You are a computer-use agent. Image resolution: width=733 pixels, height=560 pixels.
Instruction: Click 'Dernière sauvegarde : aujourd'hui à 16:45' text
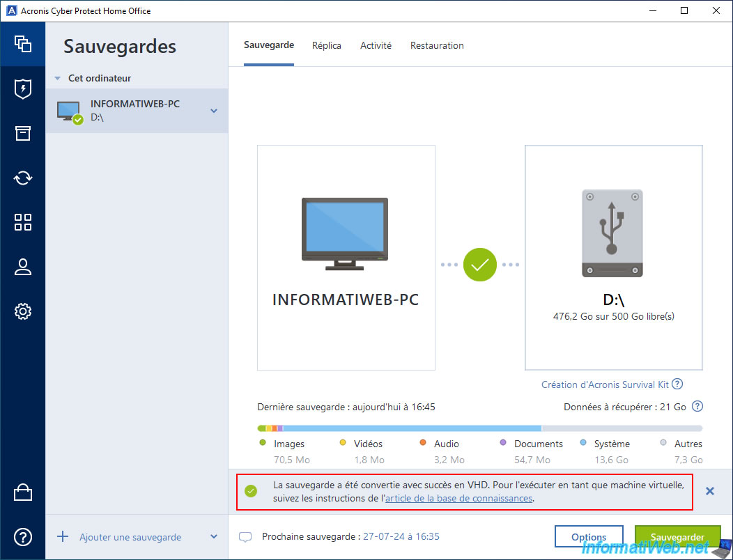(346, 407)
